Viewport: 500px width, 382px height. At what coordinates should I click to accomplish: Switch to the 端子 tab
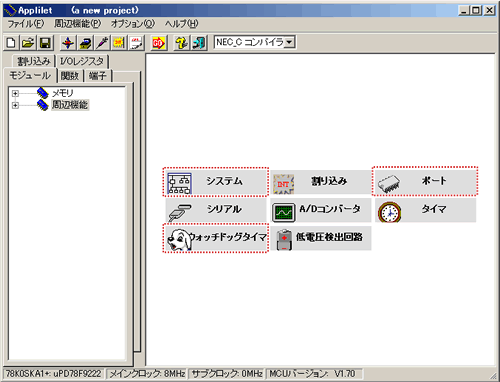[x=98, y=76]
